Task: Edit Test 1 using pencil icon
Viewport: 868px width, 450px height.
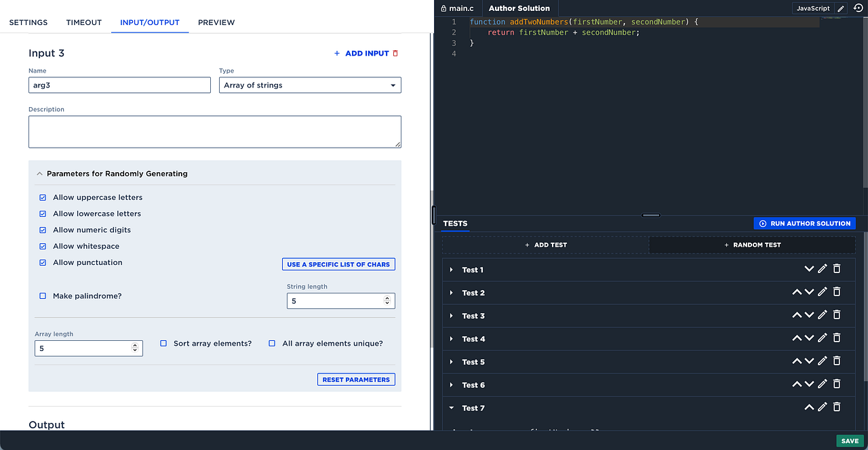Action: pos(823,269)
